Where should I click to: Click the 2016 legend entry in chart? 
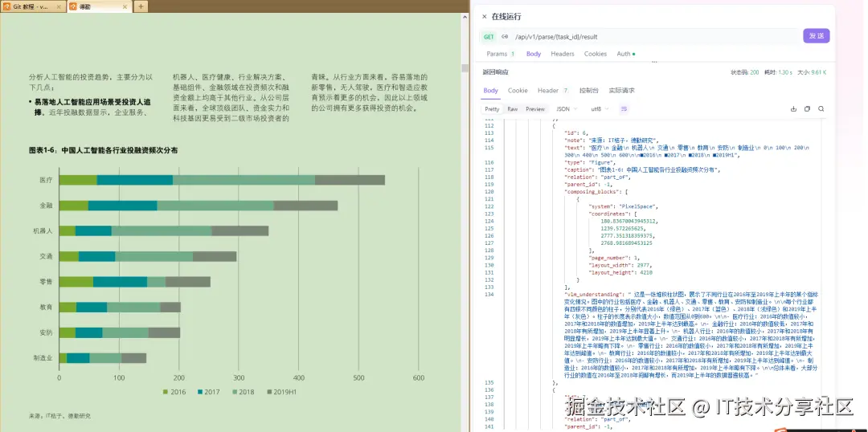174,392
